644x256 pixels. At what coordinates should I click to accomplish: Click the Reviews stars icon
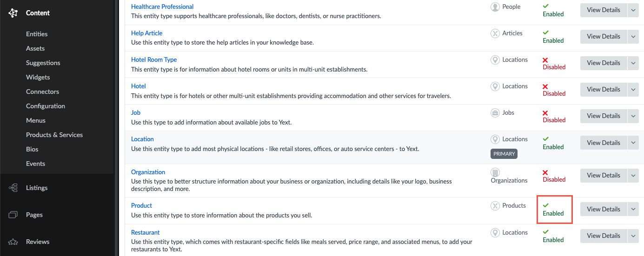[13, 242]
